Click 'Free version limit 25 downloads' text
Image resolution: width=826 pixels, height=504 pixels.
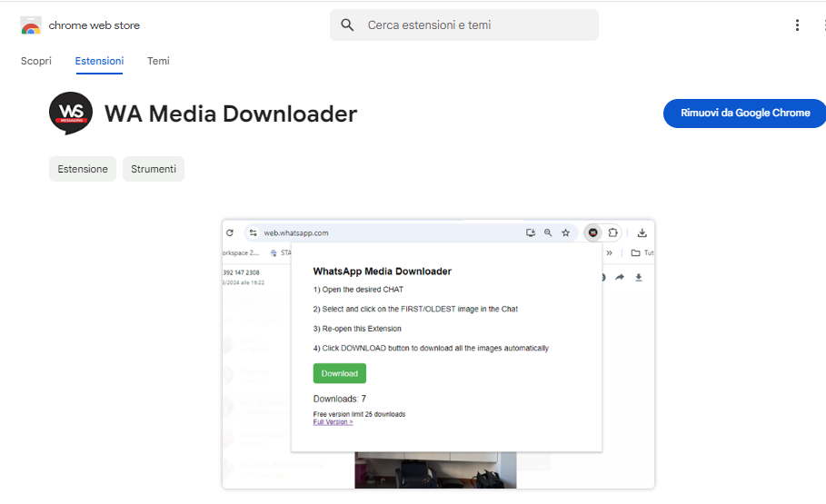point(359,414)
